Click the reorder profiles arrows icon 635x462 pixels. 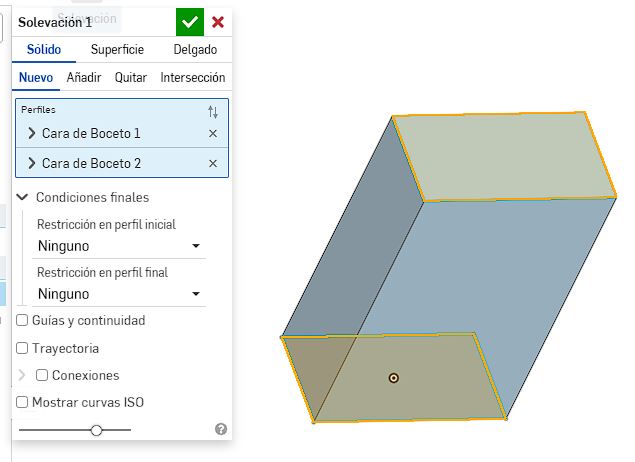[212, 112]
